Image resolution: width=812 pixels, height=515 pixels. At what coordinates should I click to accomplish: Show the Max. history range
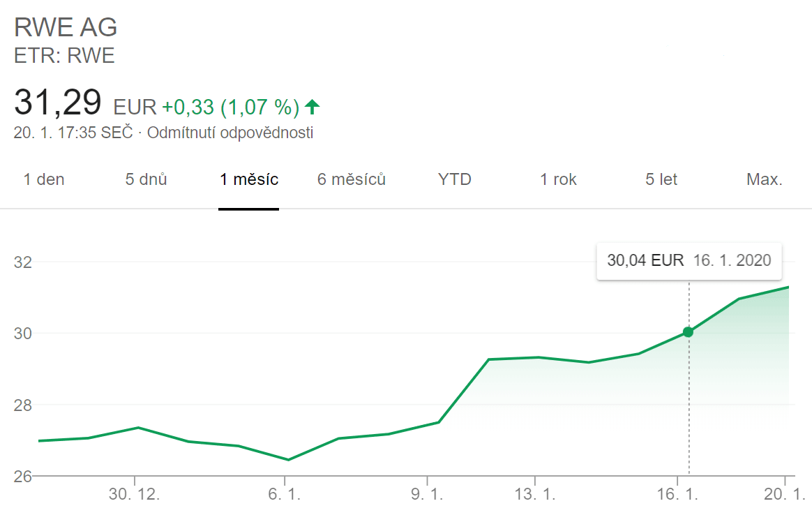pos(765,179)
